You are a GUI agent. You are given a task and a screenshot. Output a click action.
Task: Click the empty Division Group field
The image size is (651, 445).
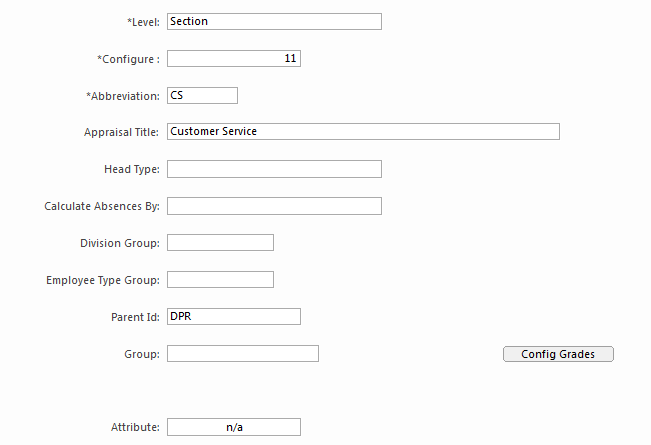tap(220, 243)
